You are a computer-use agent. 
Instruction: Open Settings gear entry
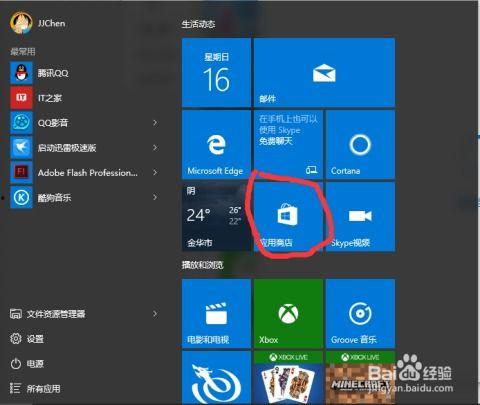tap(27, 339)
